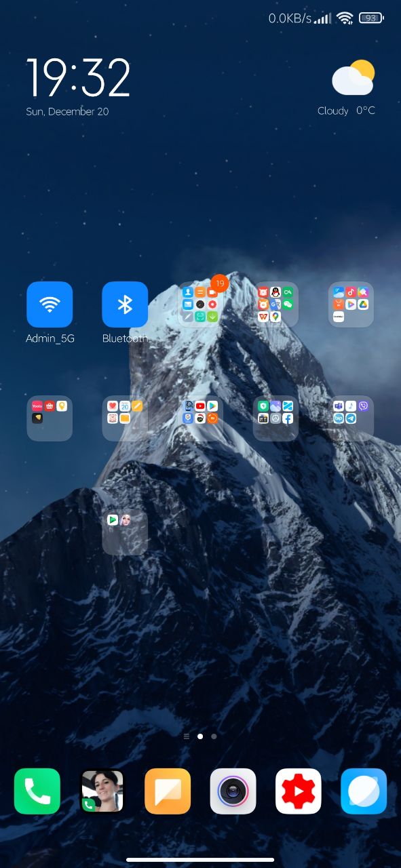This screenshot has height=868, width=401.
Task: Tap the mobile signal bars icon
Action: coord(323,18)
